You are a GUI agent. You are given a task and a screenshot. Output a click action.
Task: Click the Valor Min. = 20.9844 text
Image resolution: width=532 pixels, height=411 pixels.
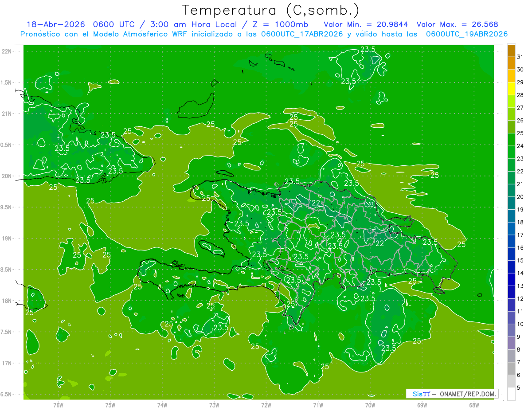pos(366,24)
